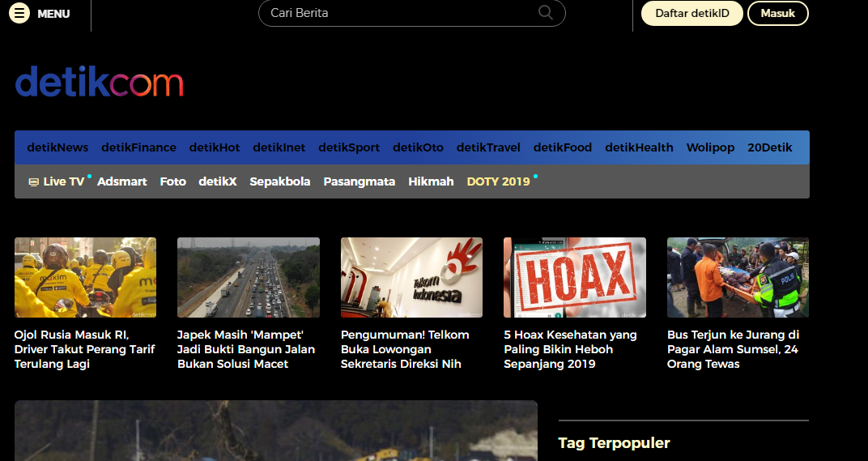Viewport: 868px width, 461px height.
Task: Open the detikSport section
Action: 349,147
